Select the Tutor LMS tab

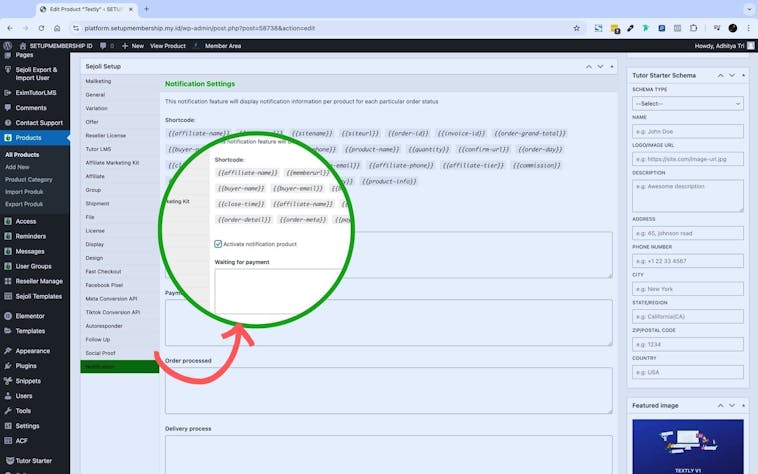[x=99, y=148]
